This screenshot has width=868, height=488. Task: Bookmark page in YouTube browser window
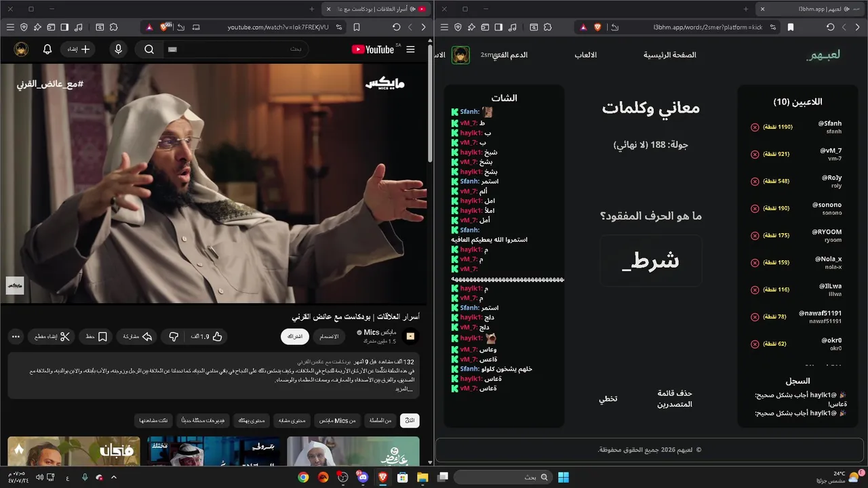tap(357, 27)
